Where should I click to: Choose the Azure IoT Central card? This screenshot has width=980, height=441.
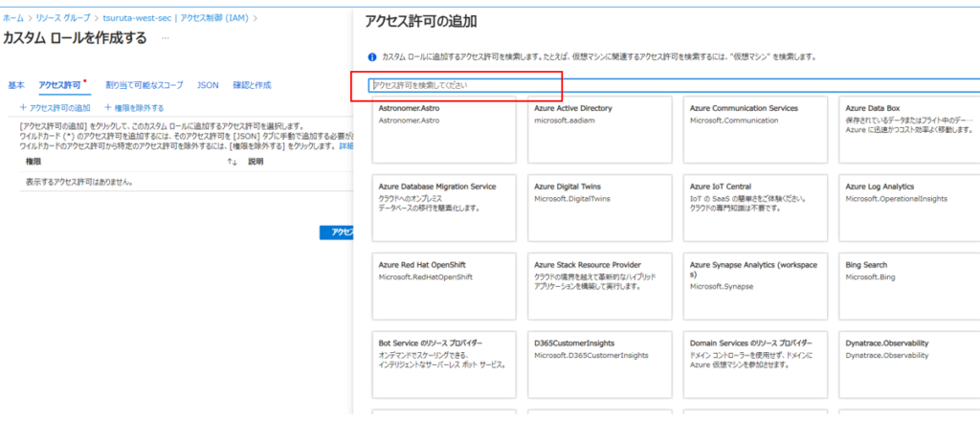pyautogui.click(x=755, y=208)
